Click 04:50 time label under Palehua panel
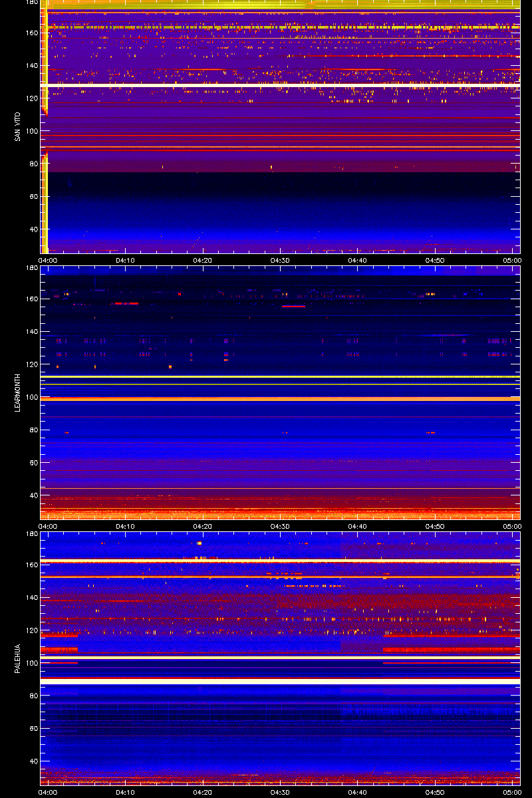This screenshot has height=798, width=532. pyautogui.click(x=435, y=792)
